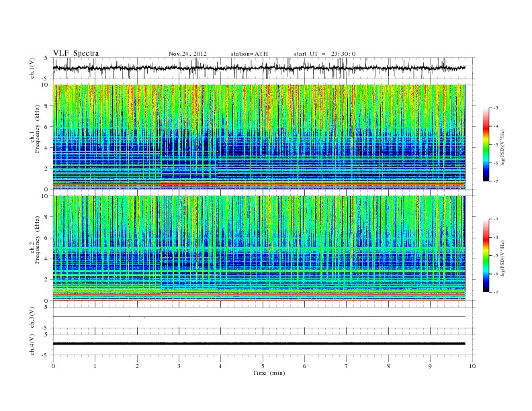Click the "6" kHz tick of ch.1 spectrogram

coord(47,127)
